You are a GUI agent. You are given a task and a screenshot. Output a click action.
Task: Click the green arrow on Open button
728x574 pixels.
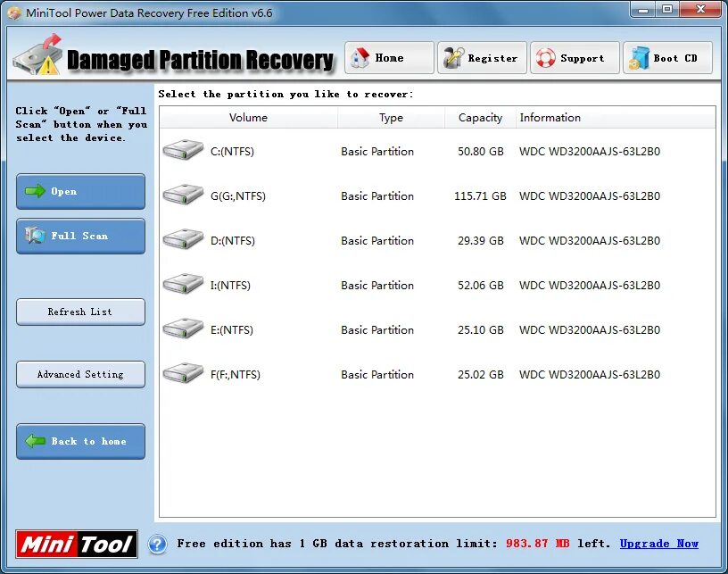36,191
